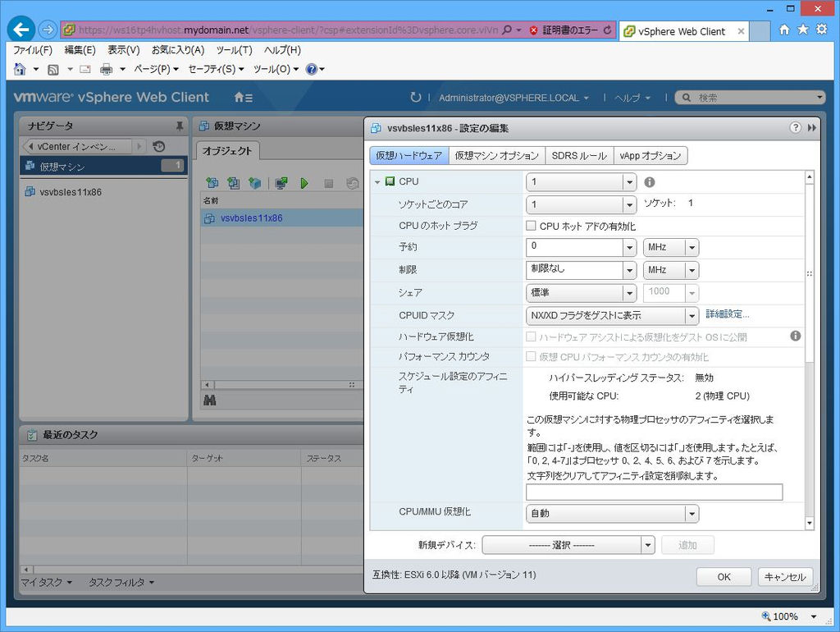
Task: Click the browser settings gear icon
Action: coord(821,30)
